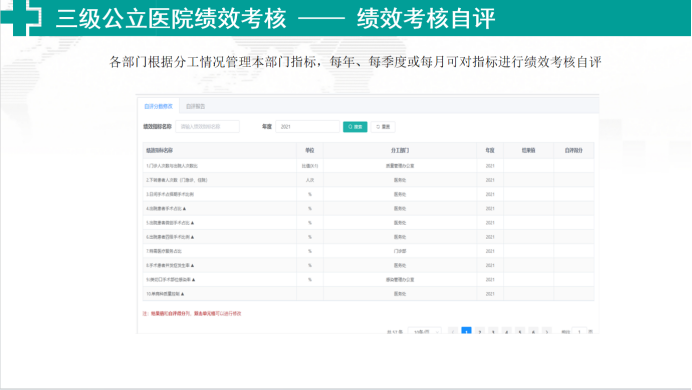Go to pagination page 2

480,331
